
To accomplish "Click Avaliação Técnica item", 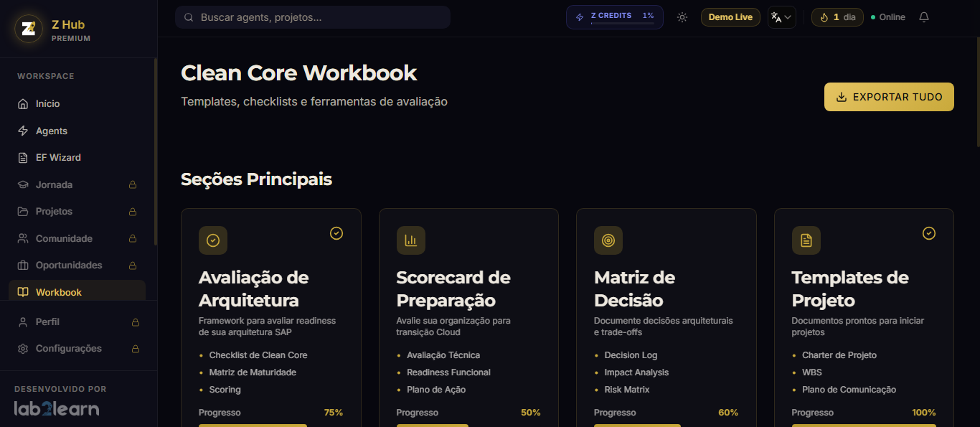I will [443, 355].
